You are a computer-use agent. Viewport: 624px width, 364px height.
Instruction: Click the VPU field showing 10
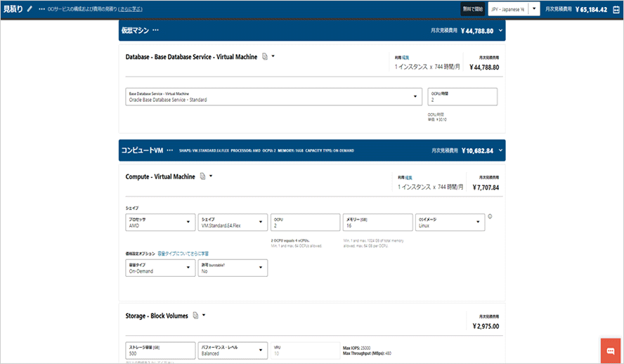(305, 351)
